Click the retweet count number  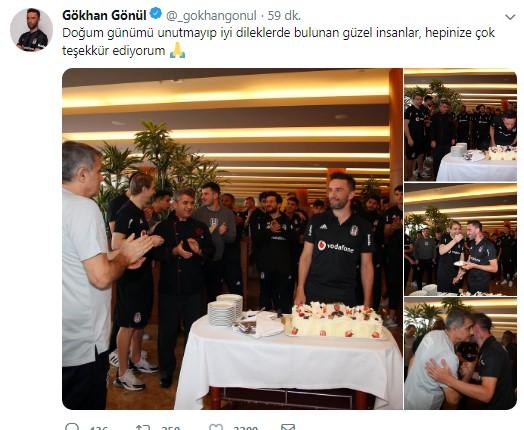click(x=171, y=428)
